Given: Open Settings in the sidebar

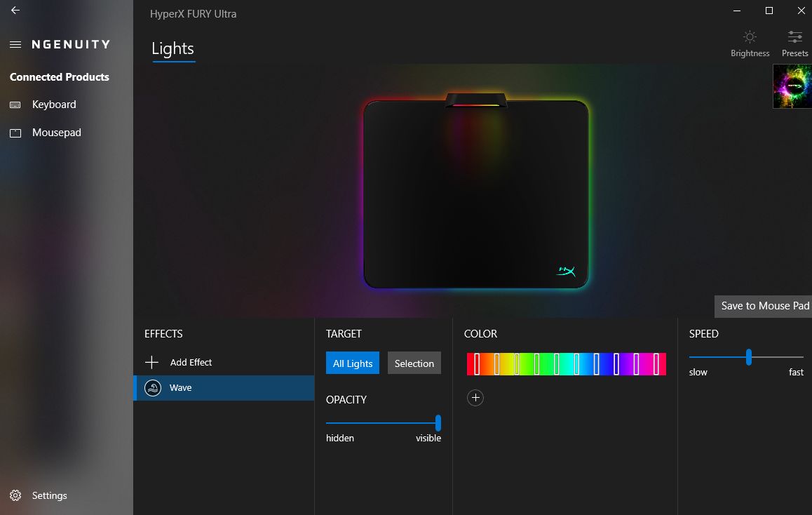Looking at the screenshot, I should pos(49,495).
